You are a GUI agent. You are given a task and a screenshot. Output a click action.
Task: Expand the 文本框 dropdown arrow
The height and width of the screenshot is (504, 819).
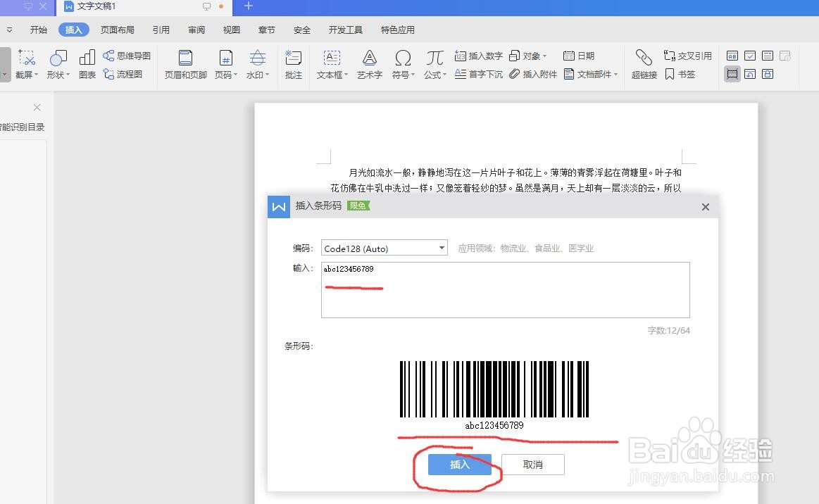coord(346,75)
